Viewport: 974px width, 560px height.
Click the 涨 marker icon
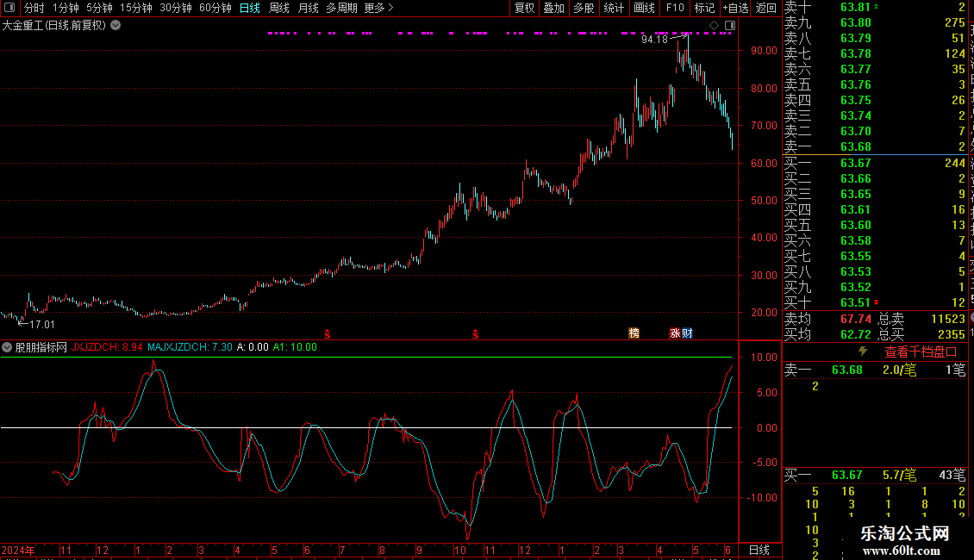675,333
